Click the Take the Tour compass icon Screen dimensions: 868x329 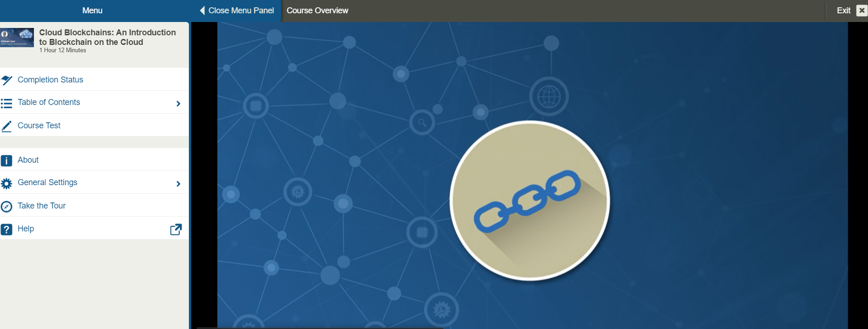coord(6,207)
